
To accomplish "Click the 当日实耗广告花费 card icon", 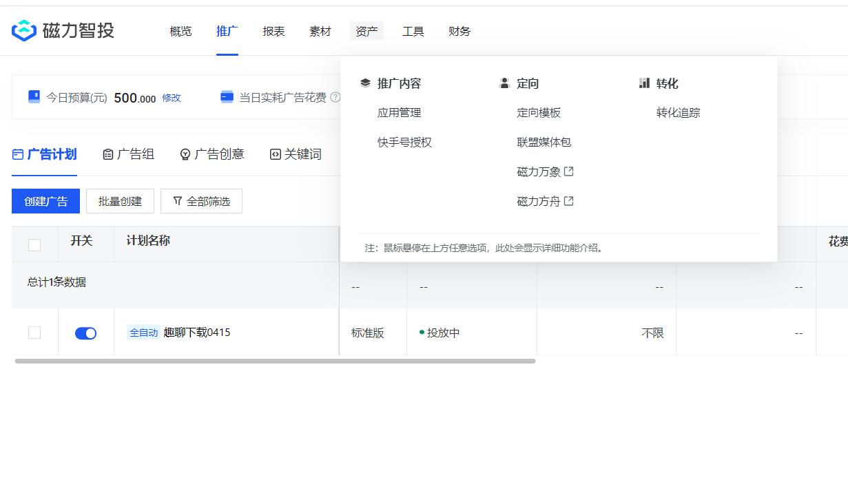I will pos(227,97).
